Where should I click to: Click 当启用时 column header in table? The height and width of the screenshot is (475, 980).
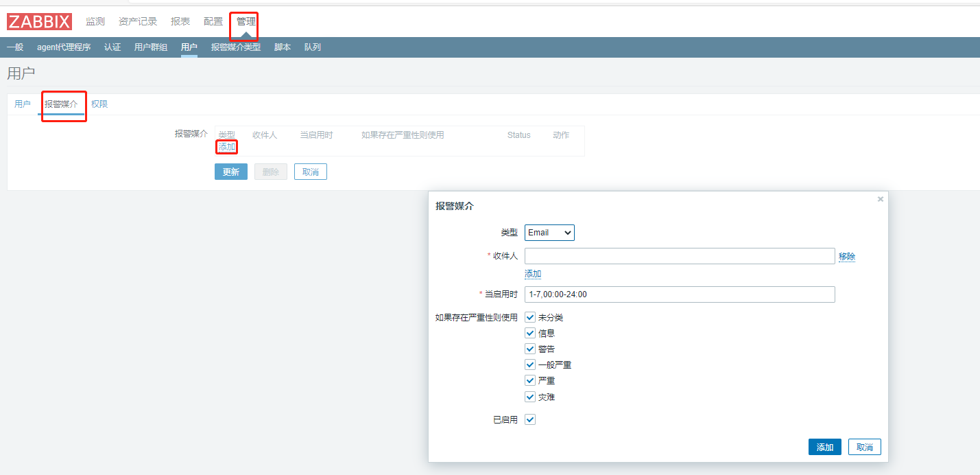point(316,135)
